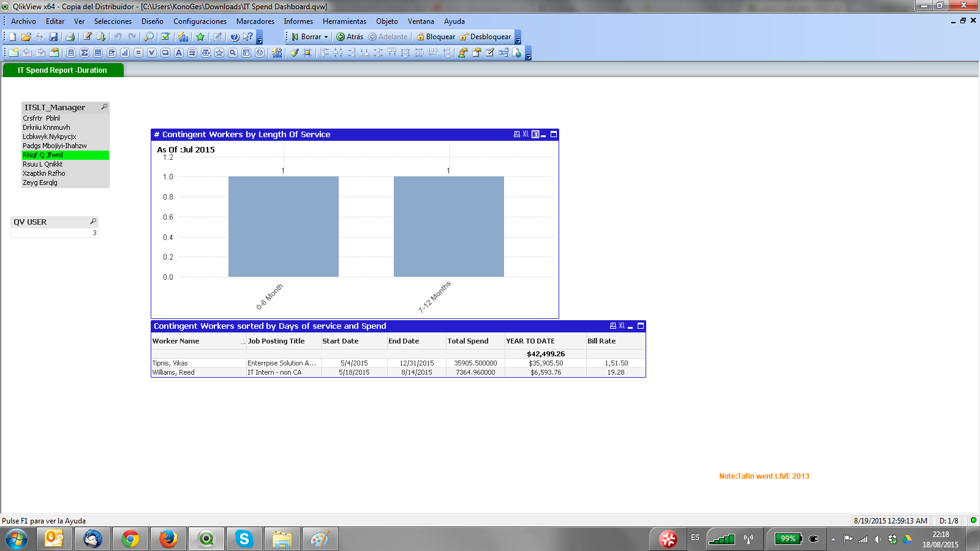This screenshot has height=551, width=980.
Task: Expand navigation toolbar options arrow
Action: point(518,39)
